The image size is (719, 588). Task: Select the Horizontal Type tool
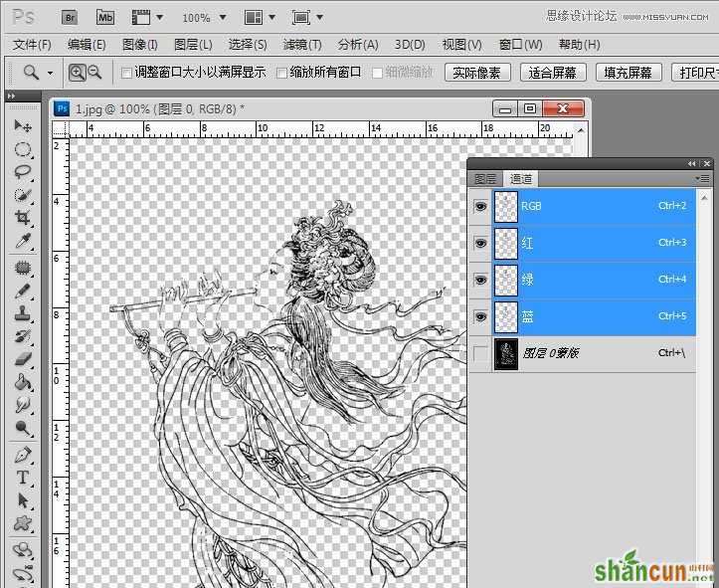(x=23, y=478)
